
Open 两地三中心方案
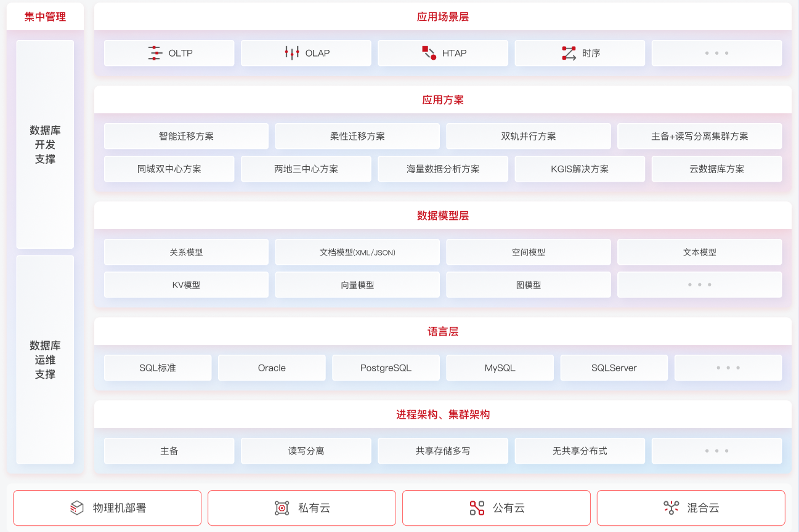pos(306,169)
